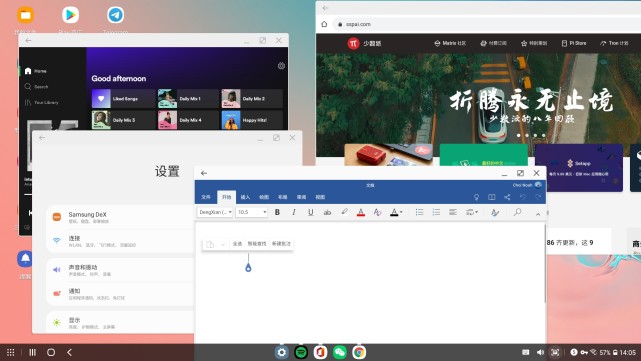This screenshot has width=641, height=361.
Task: Open Spotify from the taskbar
Action: click(301, 352)
